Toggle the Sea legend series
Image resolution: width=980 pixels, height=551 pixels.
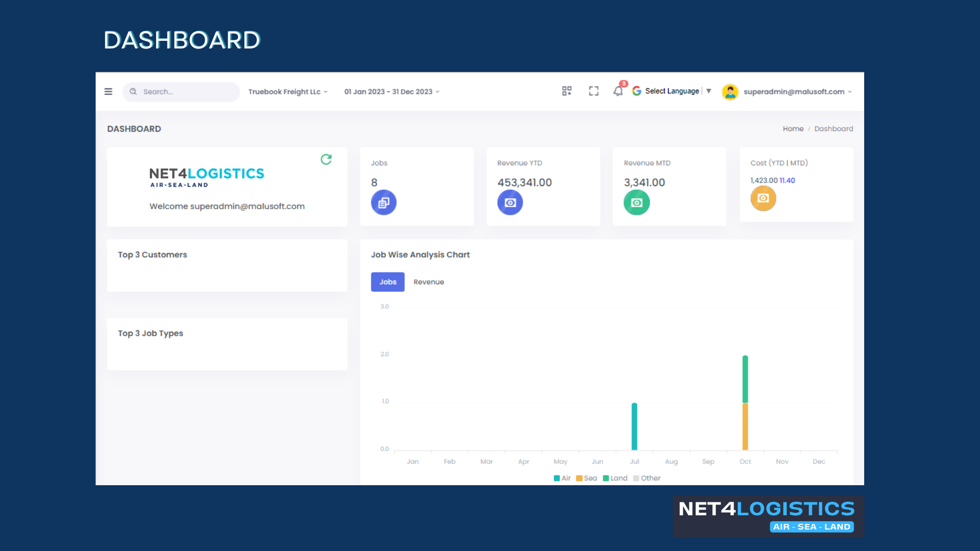tap(586, 478)
